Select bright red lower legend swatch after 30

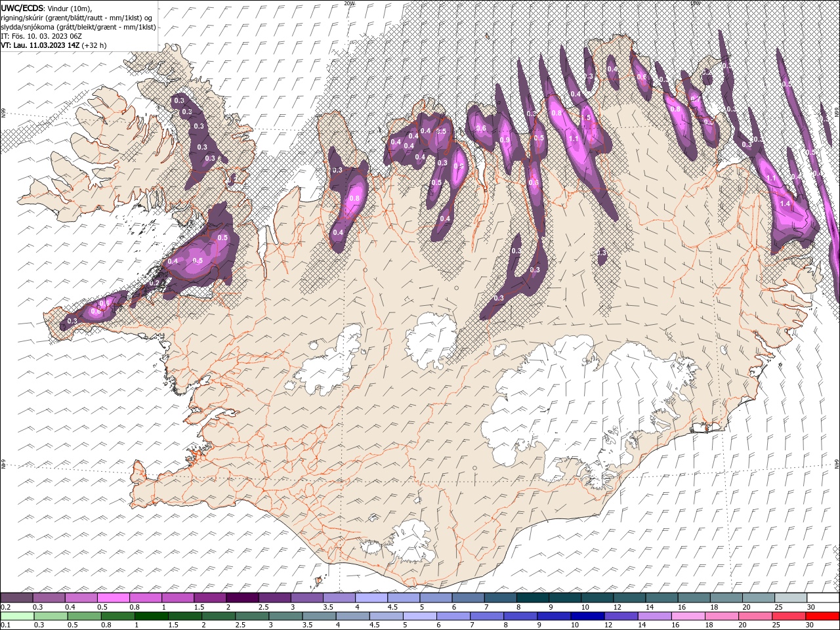point(823,616)
